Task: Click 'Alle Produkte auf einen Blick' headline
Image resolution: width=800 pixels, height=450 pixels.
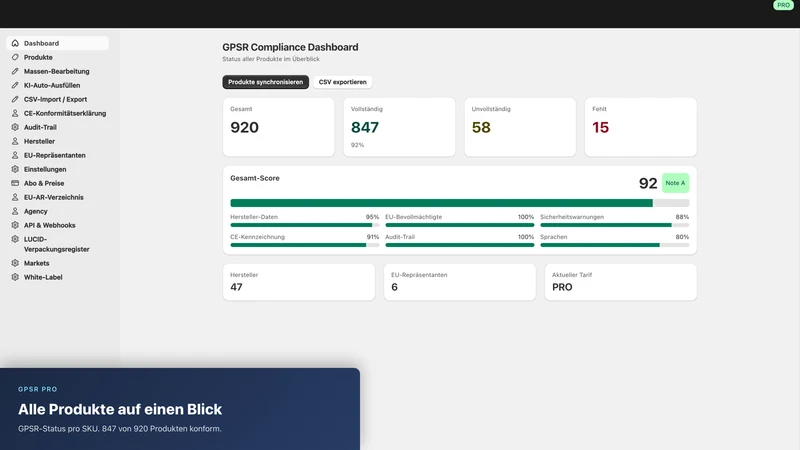Action: click(120, 409)
